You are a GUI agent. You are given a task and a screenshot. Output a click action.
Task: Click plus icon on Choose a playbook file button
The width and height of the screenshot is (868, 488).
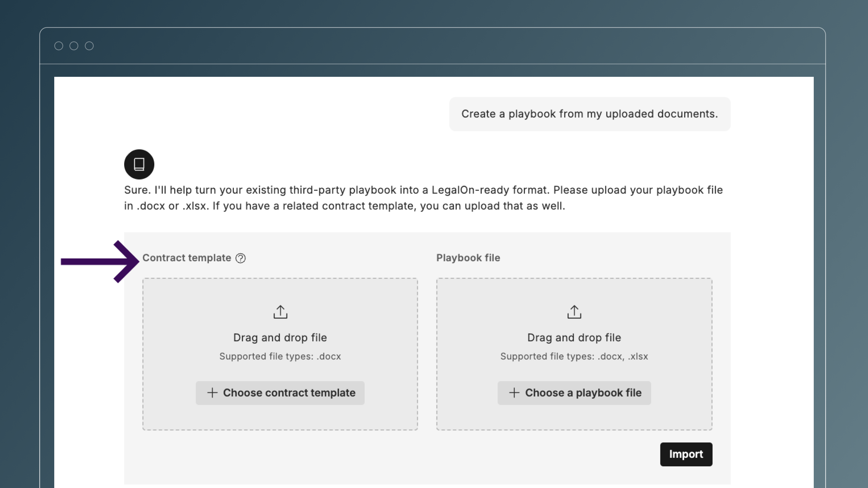[x=514, y=393]
